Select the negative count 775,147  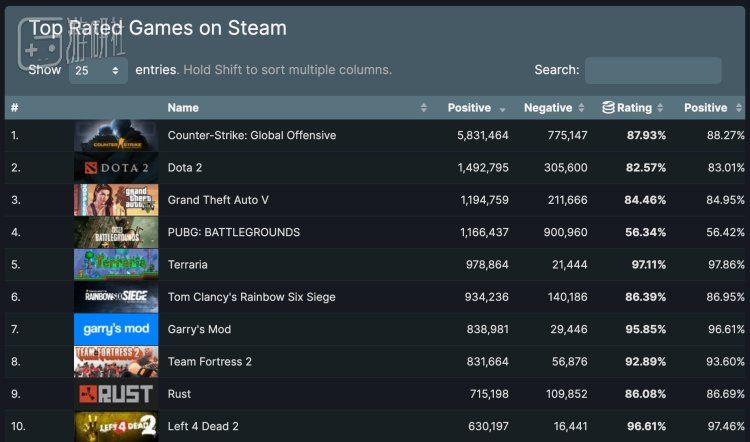coord(567,135)
